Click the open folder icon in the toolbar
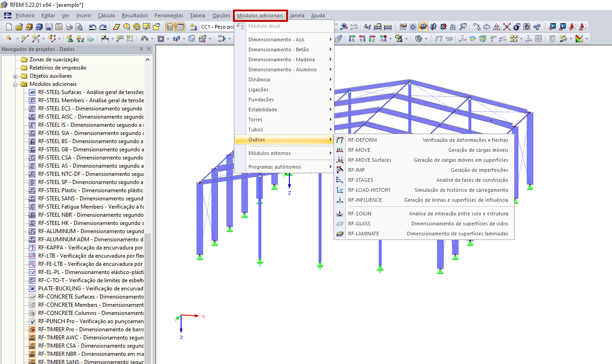 click(x=19, y=27)
